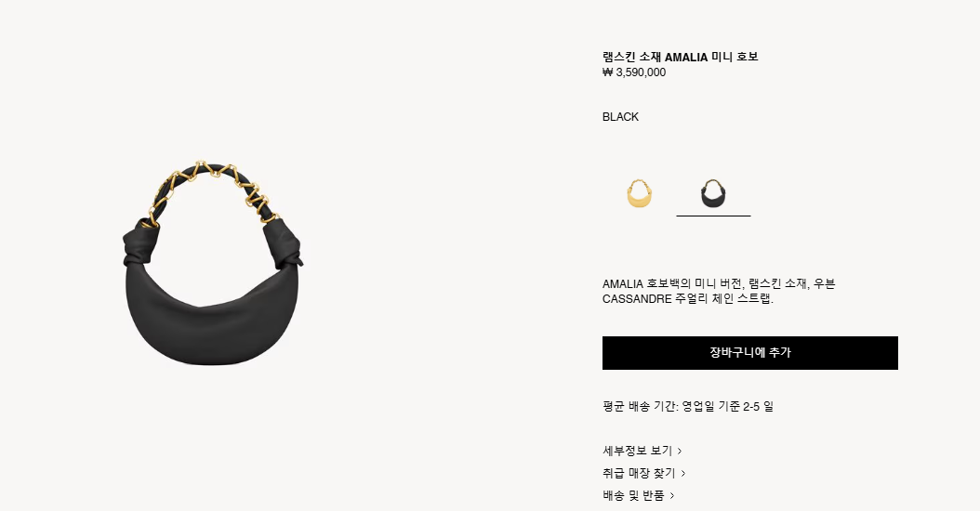Click the product title 램스킨 소재 AMALIA 미니 호보
Viewport: 980px width, 511px height.
click(x=680, y=57)
